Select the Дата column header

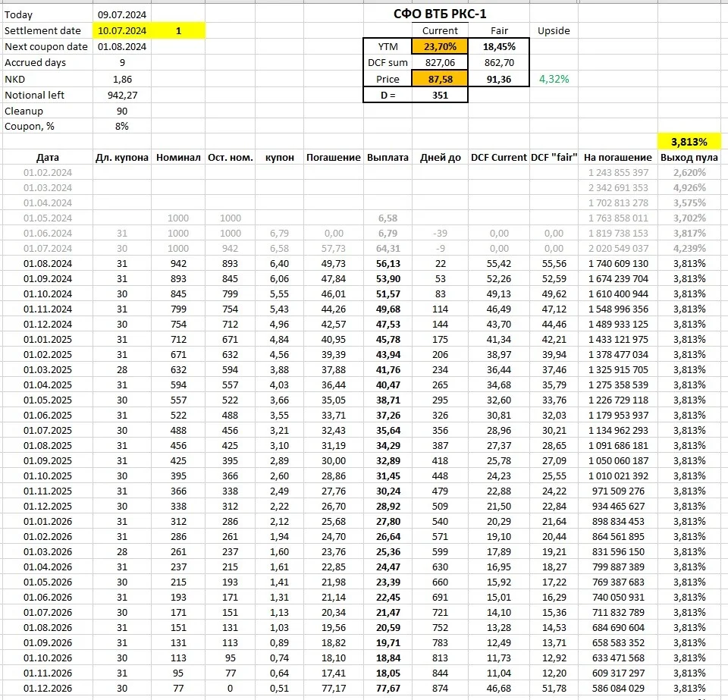coord(47,157)
